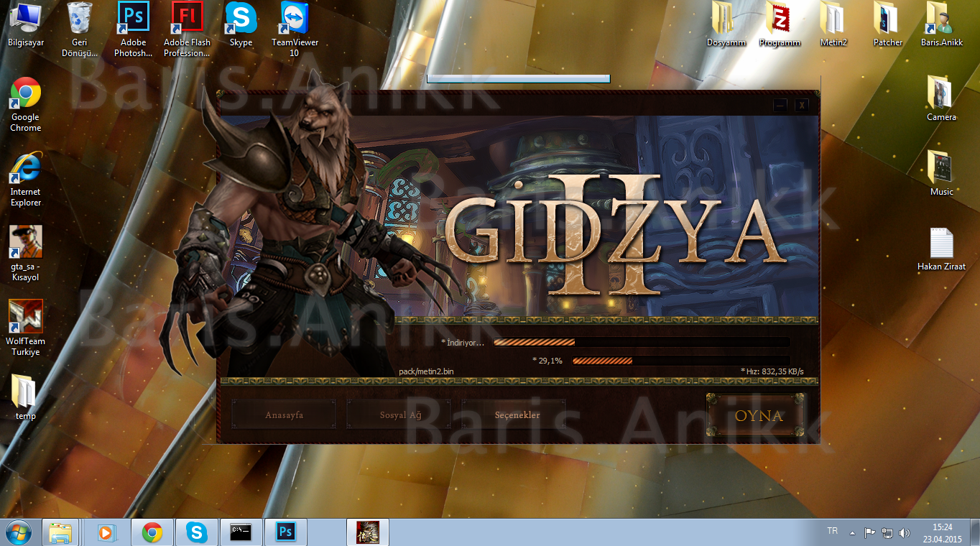
Task: Select the Music folder icon
Action: coord(941,174)
